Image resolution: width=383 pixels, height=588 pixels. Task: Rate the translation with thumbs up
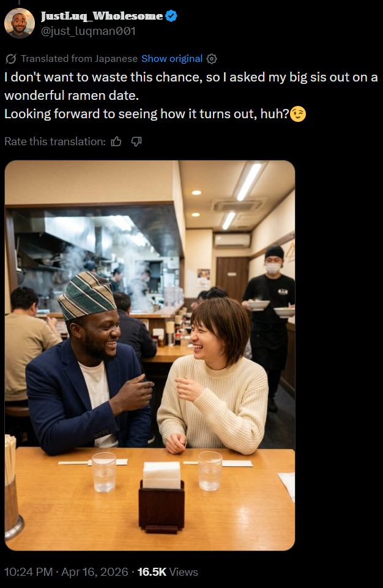(x=116, y=141)
